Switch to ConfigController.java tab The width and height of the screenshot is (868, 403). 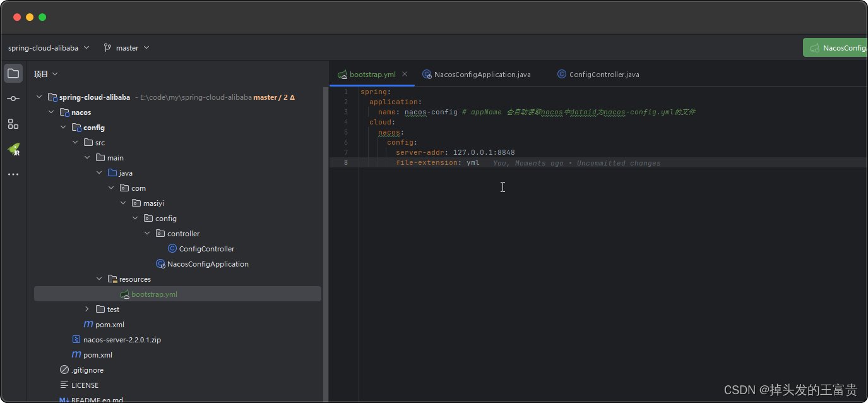[598, 74]
